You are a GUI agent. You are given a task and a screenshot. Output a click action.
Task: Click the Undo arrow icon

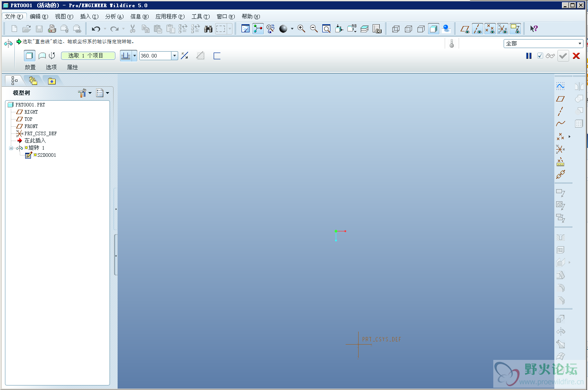[x=96, y=29]
